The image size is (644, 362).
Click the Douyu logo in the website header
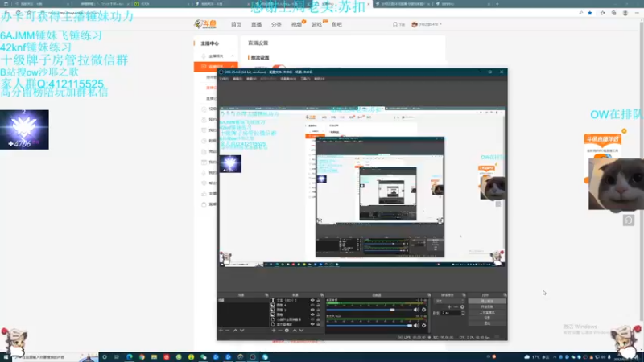pos(205,24)
